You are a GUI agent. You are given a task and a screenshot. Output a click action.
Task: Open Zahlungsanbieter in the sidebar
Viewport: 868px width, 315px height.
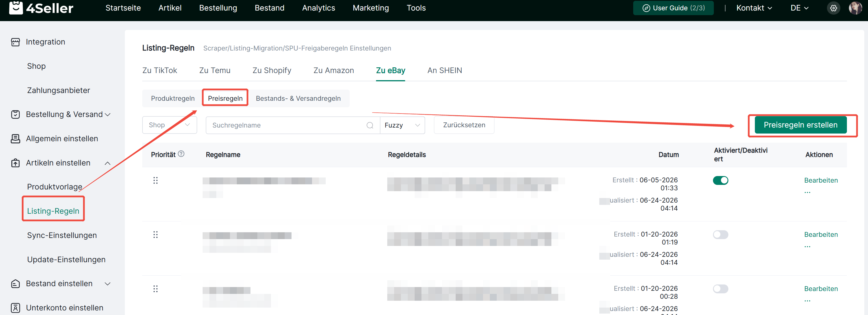coord(59,90)
